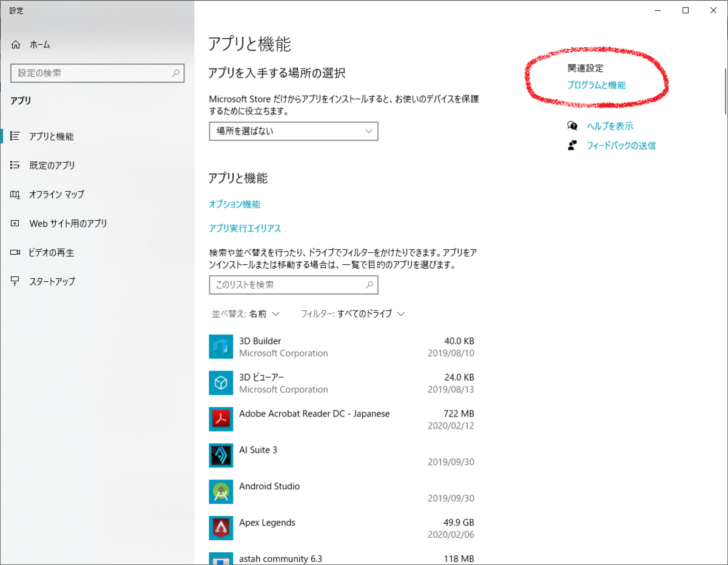The width and height of the screenshot is (728, 565).
Task: Click the search magnifier in 設定の検索
Action: click(175, 73)
